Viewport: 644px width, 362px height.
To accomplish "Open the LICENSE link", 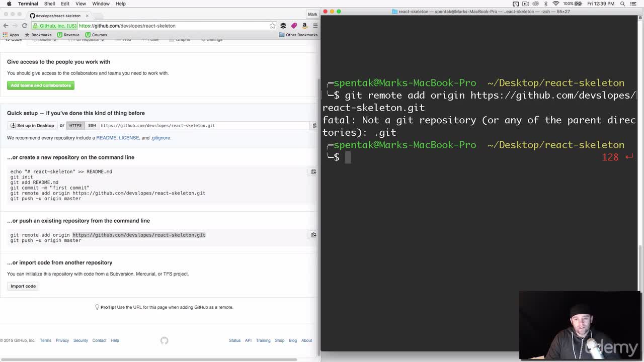I will [129, 138].
